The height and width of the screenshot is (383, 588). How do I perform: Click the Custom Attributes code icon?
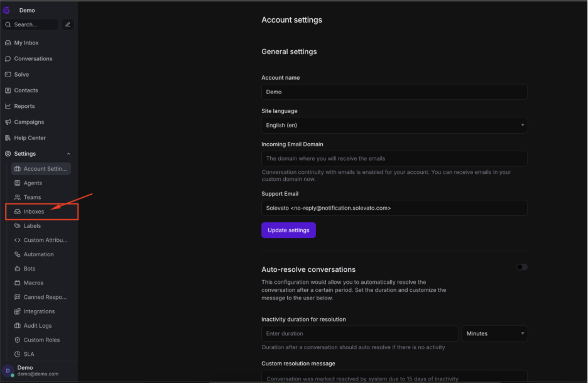(17, 240)
